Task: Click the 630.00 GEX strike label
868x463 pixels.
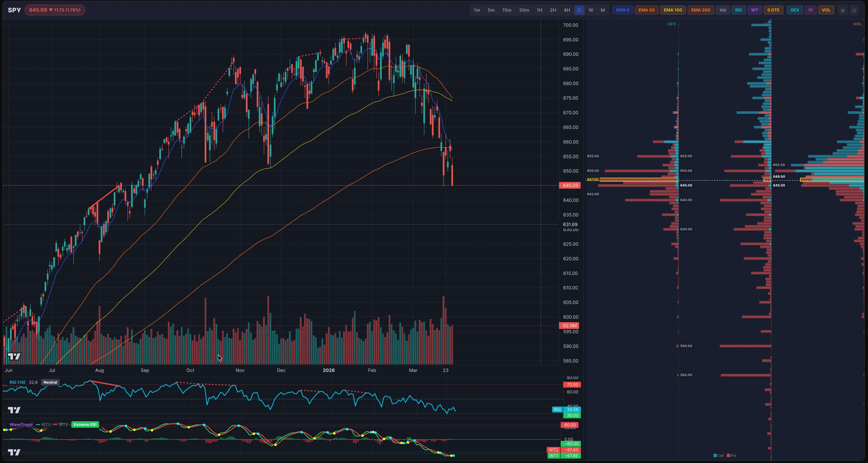Action: click(x=686, y=229)
